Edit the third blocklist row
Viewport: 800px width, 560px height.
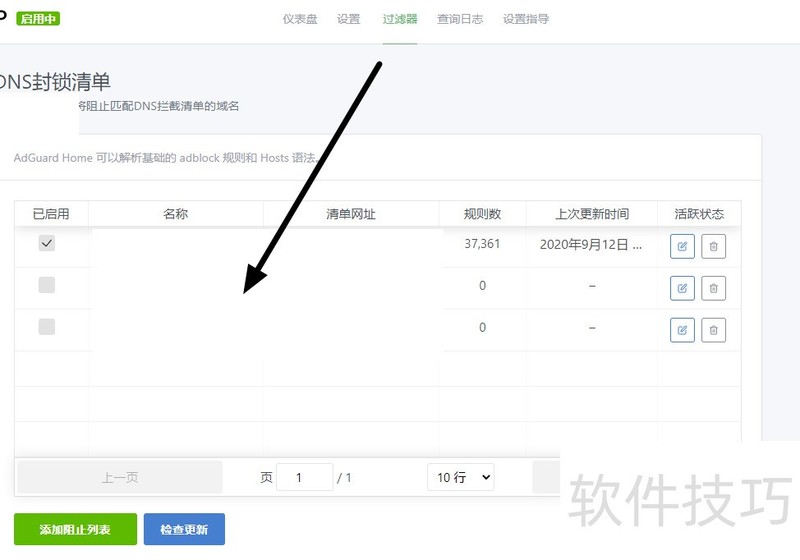[x=682, y=330]
